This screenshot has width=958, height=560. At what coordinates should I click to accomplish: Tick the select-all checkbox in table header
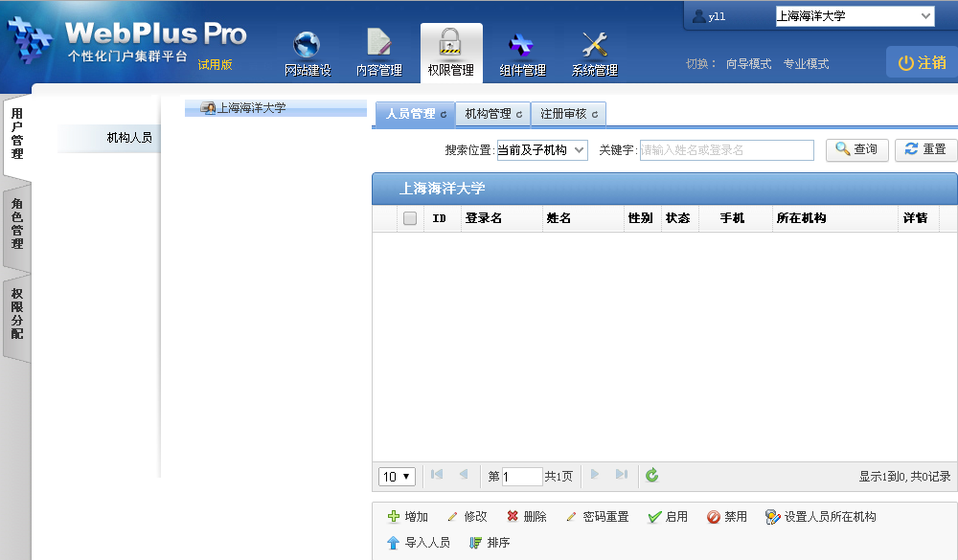point(410,218)
